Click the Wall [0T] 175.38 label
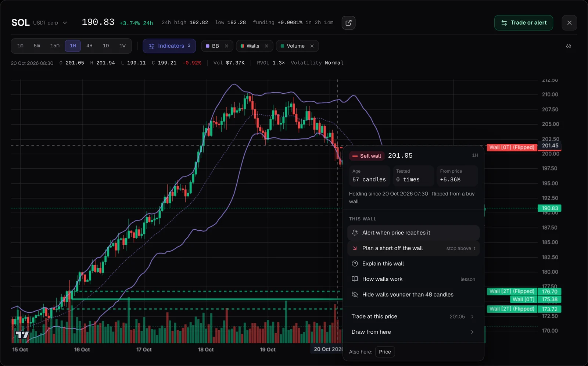This screenshot has width=588, height=366. [x=524, y=299]
